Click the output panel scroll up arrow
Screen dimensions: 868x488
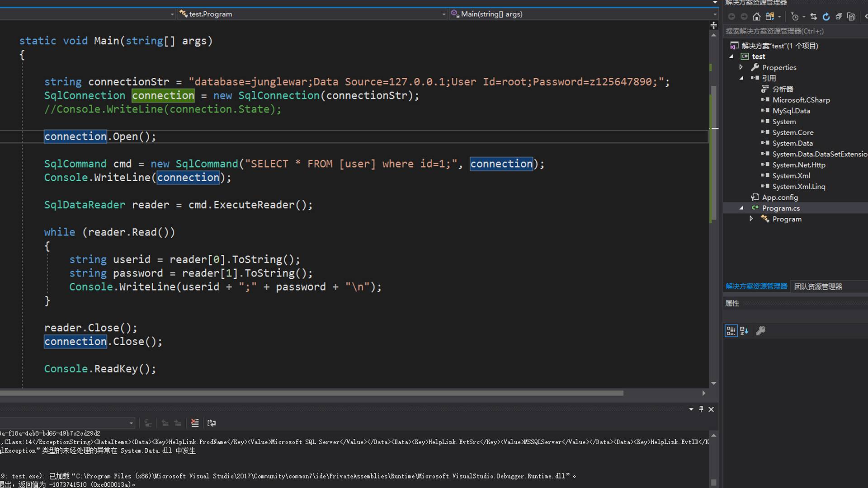click(x=714, y=436)
